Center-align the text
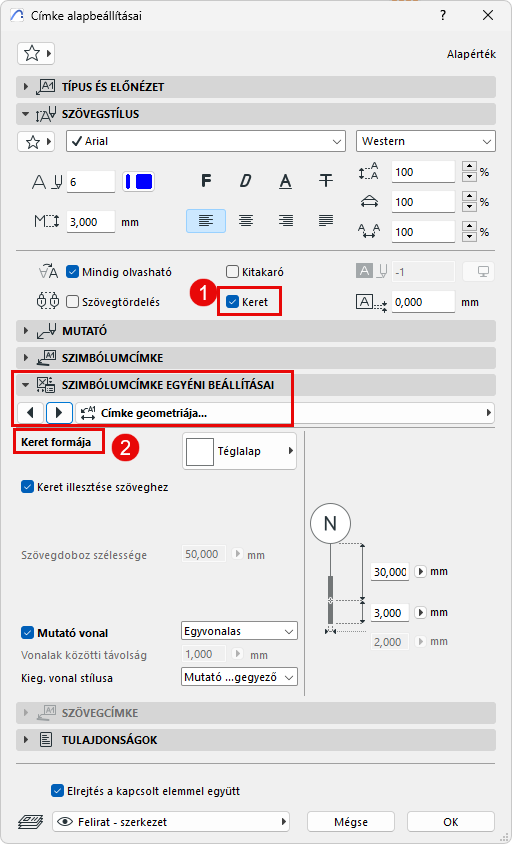The height and width of the screenshot is (844, 512). click(x=246, y=221)
